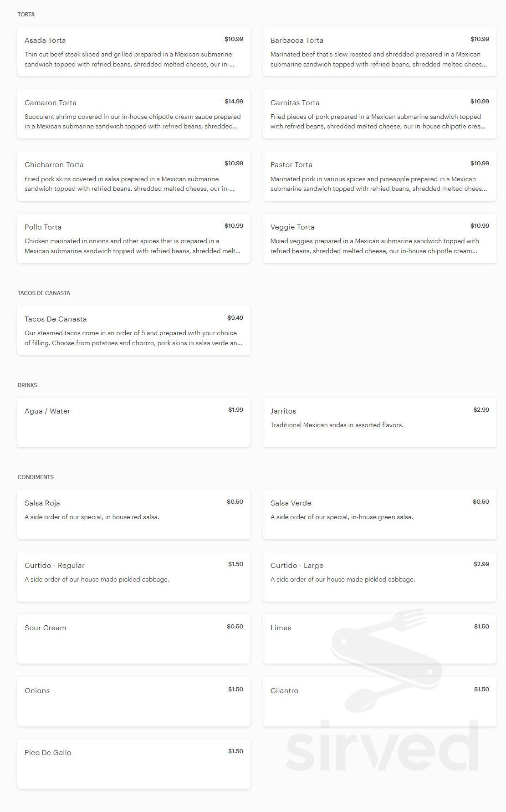Select the Curtido - Large item

[x=380, y=577]
